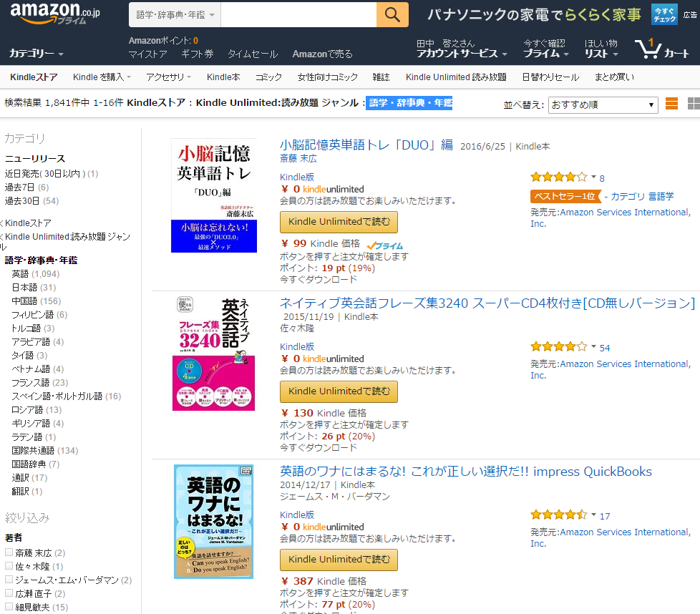
Task: Click Kindle Unlimitedで読む for 英語のワナにはまるな
Action: 339,560
